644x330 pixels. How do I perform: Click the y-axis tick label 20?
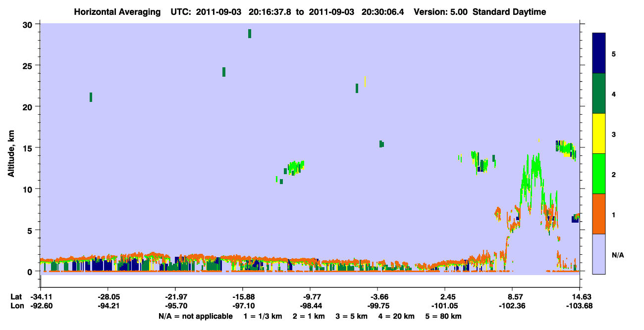(29, 106)
